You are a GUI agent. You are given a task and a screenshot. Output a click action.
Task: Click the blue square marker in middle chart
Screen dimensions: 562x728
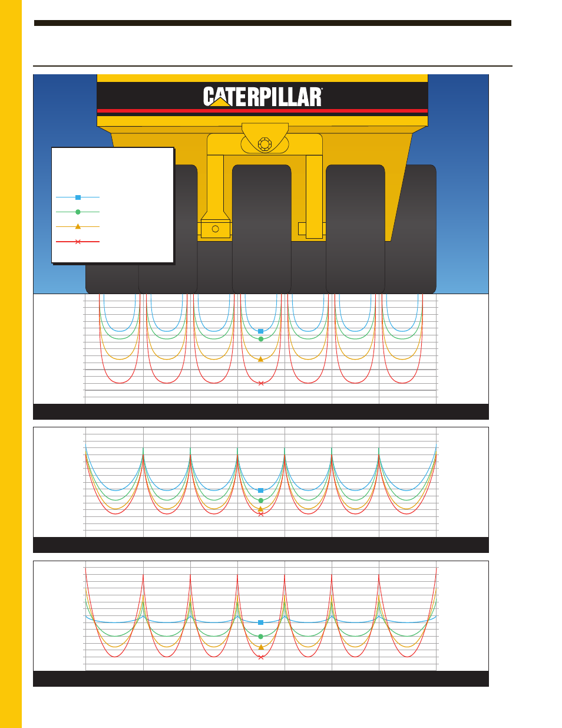tap(261, 490)
